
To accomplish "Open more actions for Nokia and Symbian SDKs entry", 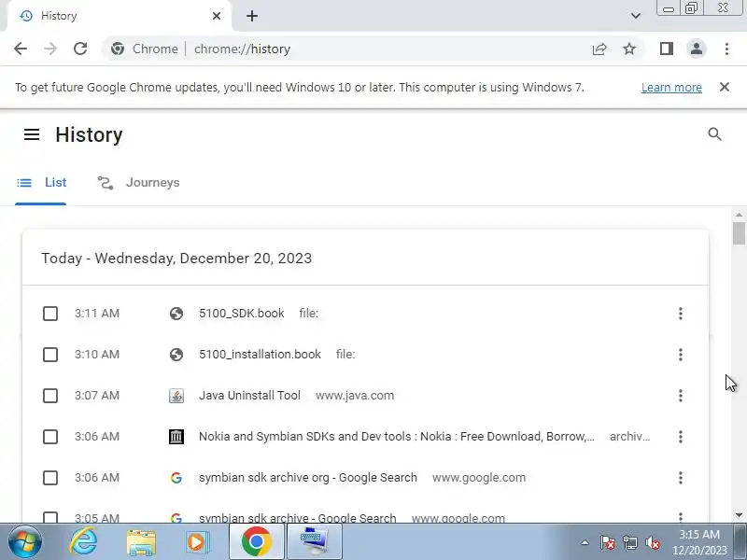I will pyautogui.click(x=681, y=437).
